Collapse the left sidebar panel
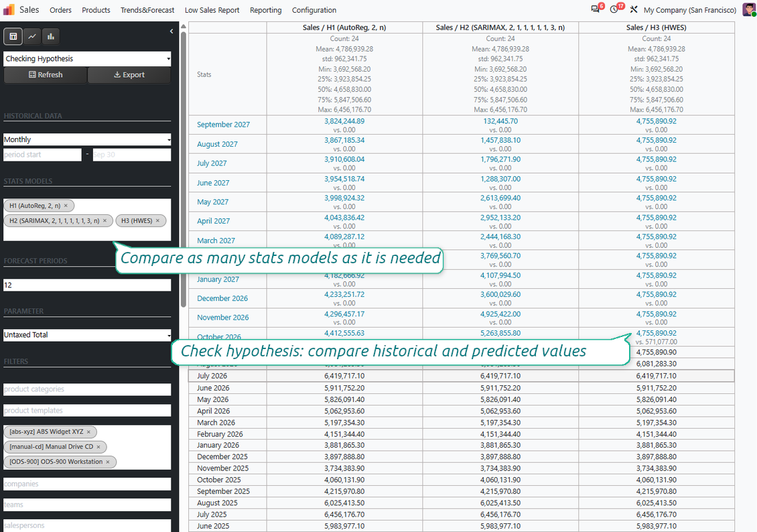Image resolution: width=757 pixels, height=532 pixels. 171,31
